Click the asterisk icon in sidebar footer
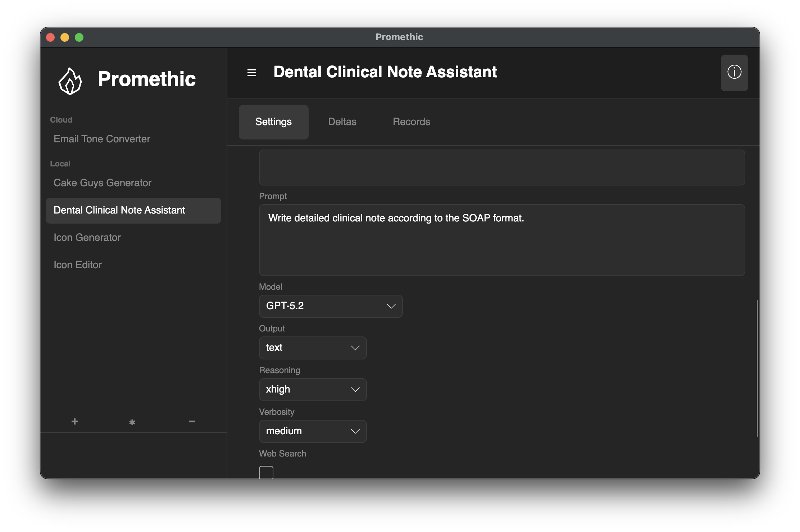 132,422
